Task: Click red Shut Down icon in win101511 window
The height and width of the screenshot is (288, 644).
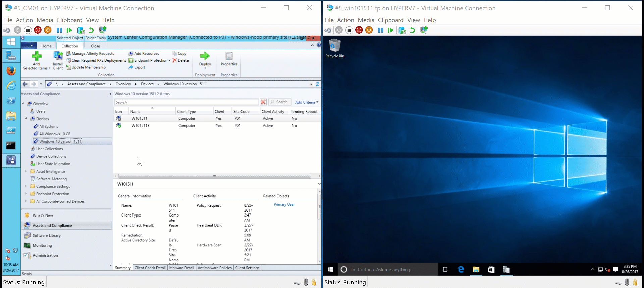Action: (359, 30)
